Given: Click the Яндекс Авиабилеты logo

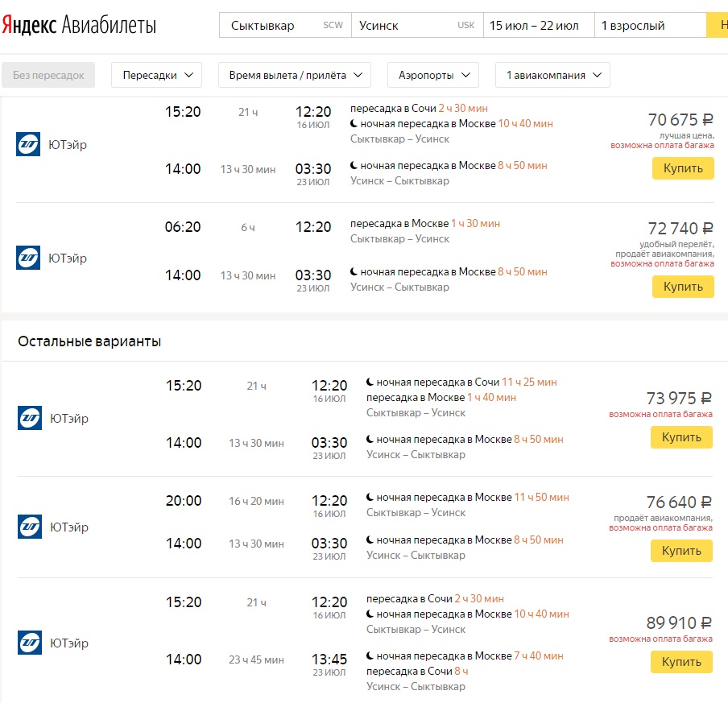Looking at the screenshot, I should (79, 25).
